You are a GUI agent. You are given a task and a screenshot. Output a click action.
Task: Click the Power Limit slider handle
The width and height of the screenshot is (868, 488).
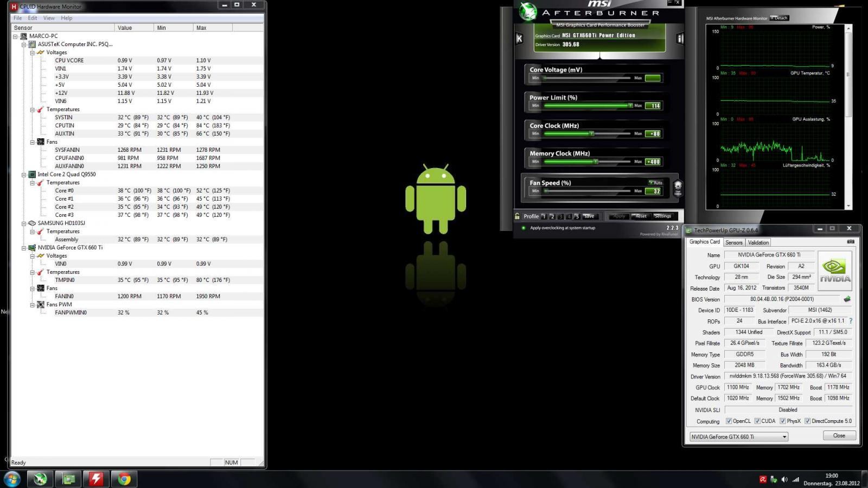pyautogui.click(x=630, y=106)
